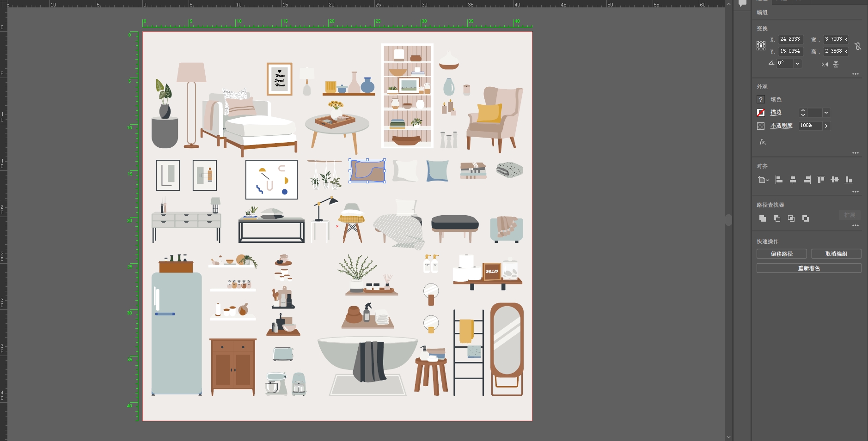The image size is (868, 441).
Task: Select the bathtub with striped towel
Action: tap(367, 360)
